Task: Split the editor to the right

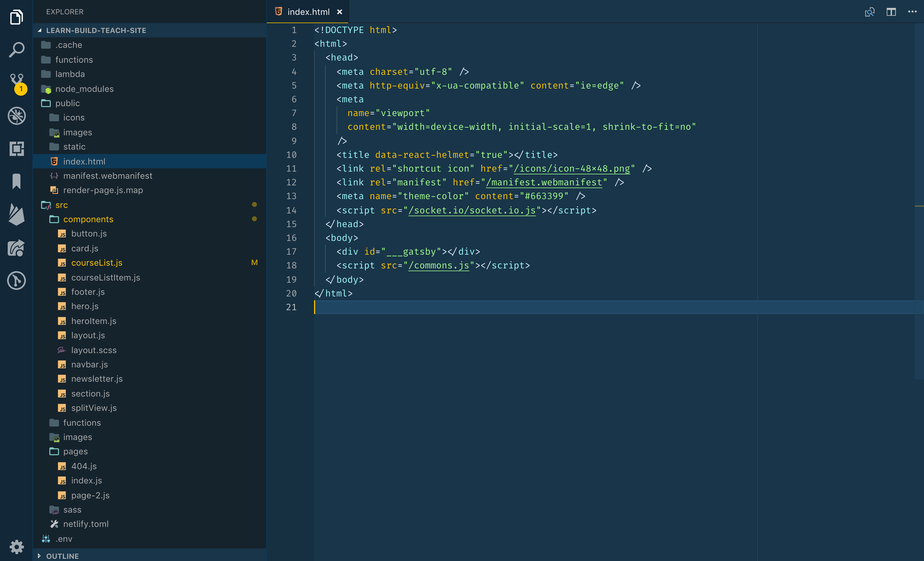Action: [x=891, y=12]
